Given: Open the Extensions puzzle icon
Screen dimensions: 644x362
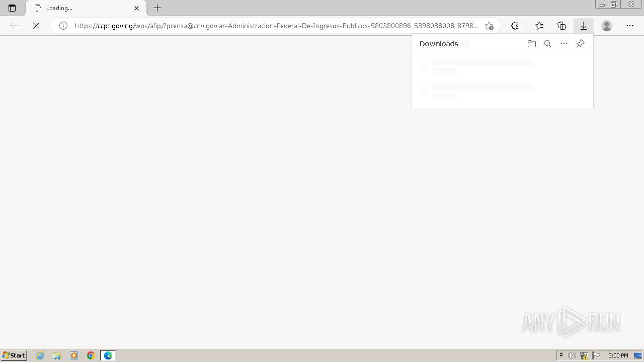Looking at the screenshot, I should tap(515, 26).
